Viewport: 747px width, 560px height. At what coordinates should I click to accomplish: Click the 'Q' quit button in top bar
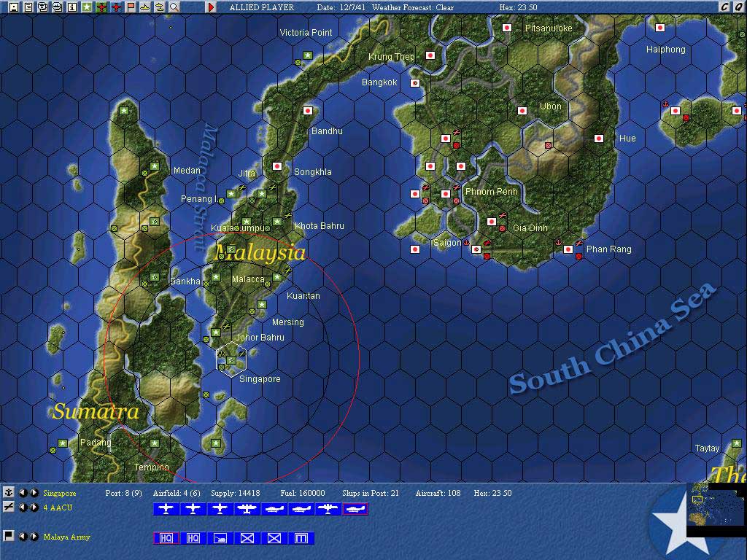739,7
